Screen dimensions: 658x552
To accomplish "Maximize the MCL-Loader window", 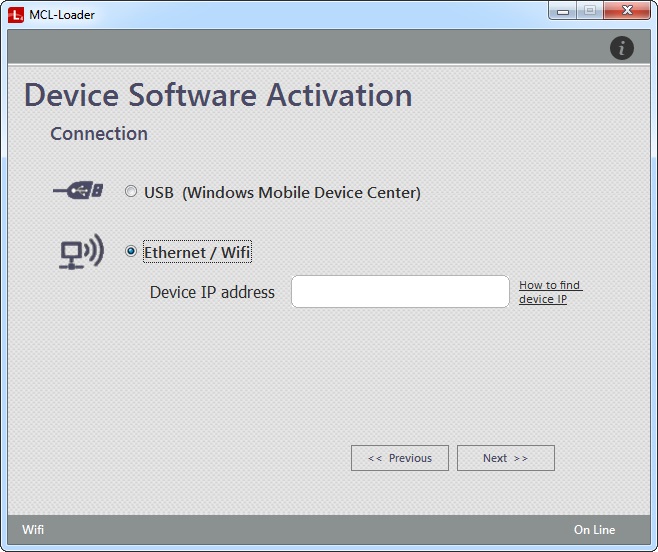I will pos(590,11).
